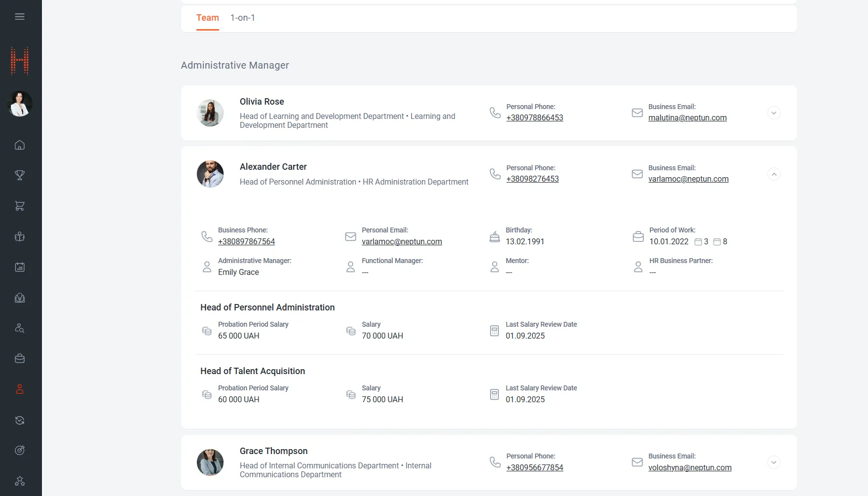
Task: Click the target goals icon in sidebar
Action: coord(20,450)
